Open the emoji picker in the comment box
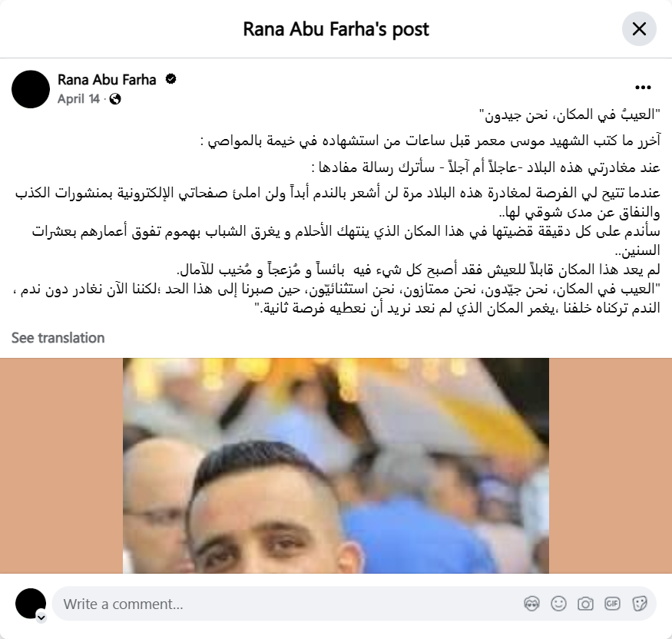672x639 pixels. pos(558,604)
